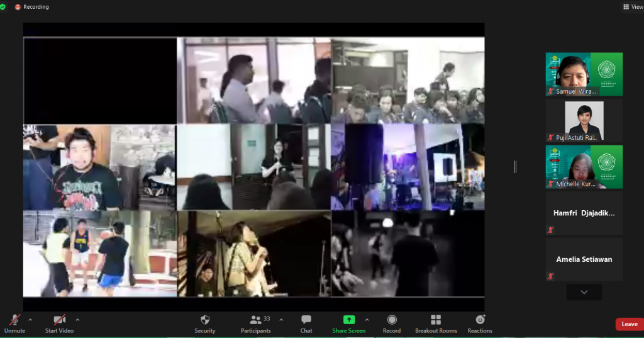Click the panel resize handle beside the thumbnails

tap(515, 166)
